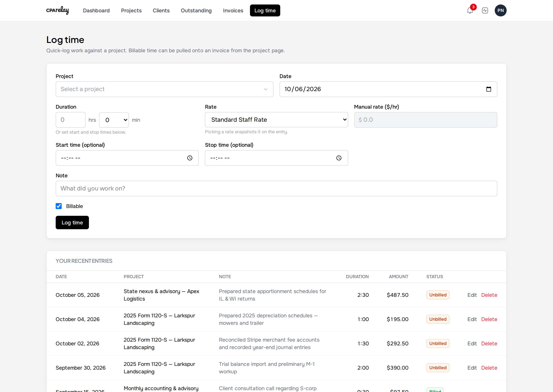Click the Unbilled badge for $487.50
This screenshot has height=392, width=553.
pyautogui.click(x=438, y=295)
